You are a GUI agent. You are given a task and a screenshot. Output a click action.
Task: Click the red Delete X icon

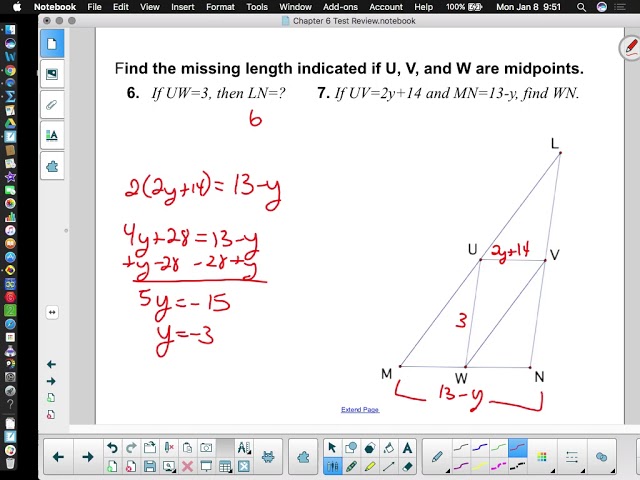tap(187, 466)
